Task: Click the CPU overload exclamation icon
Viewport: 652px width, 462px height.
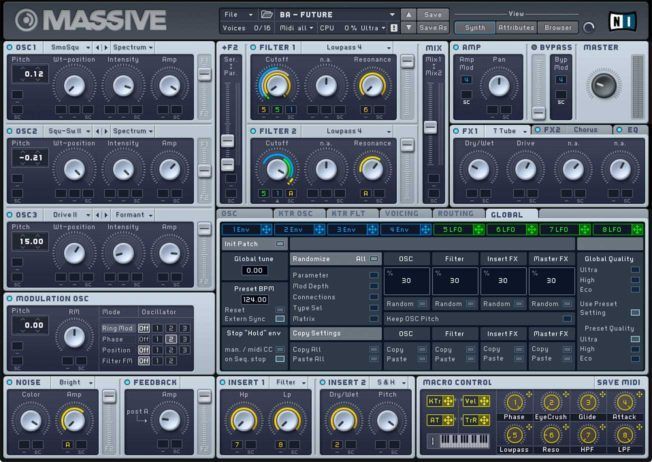Action: tap(394, 28)
